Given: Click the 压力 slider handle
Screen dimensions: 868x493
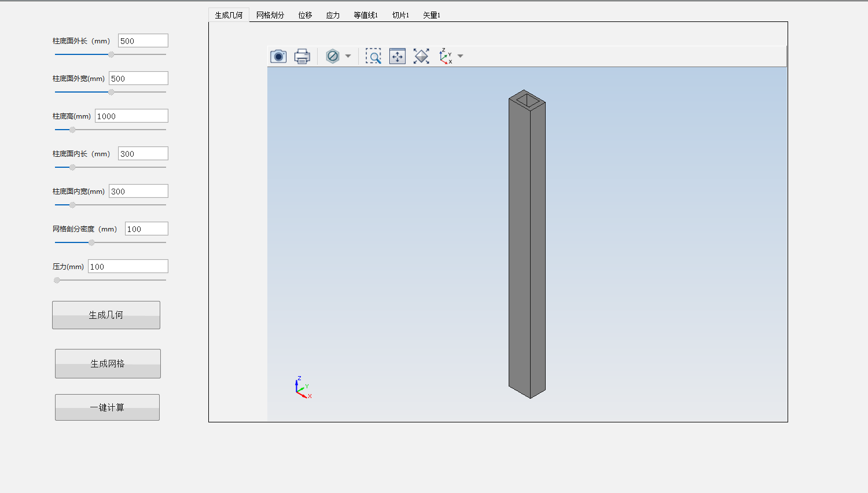Looking at the screenshot, I should [x=57, y=280].
